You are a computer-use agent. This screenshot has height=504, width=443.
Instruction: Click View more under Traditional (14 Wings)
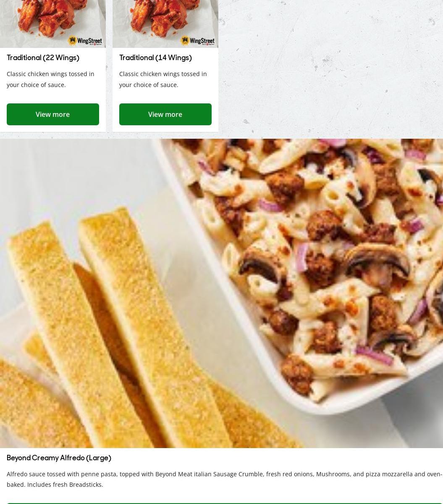point(165,114)
